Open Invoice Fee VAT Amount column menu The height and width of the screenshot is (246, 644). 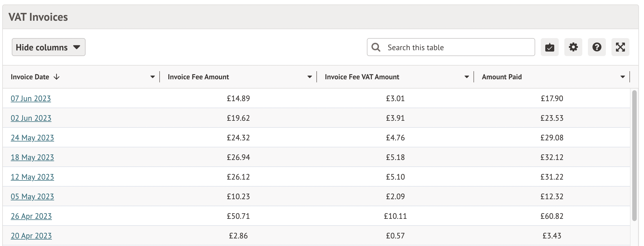coord(466,77)
